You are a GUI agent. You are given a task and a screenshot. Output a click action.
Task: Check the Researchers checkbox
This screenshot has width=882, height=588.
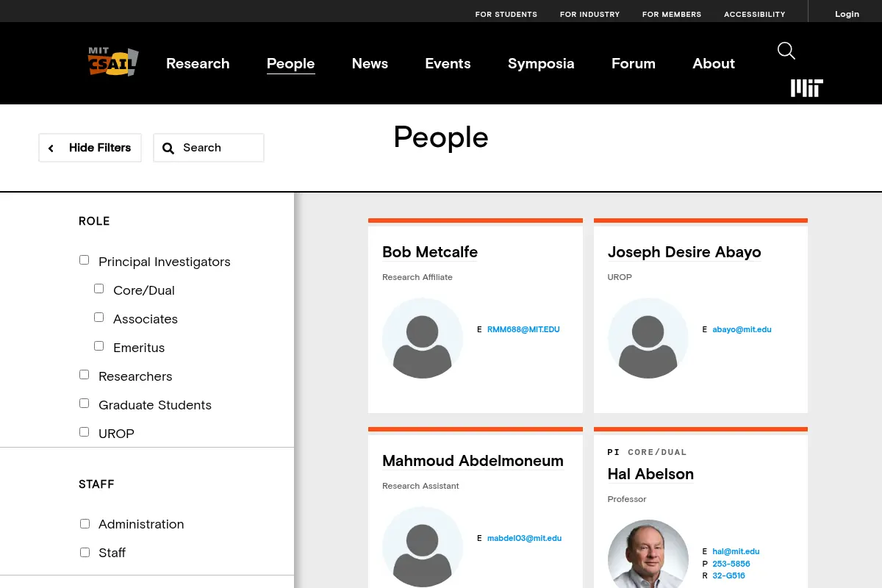84,375
